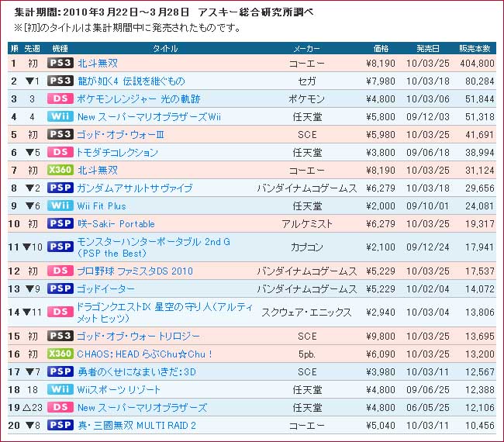This screenshot has width=504, height=442.
Task: Select the sales figure 10,456
Action: point(480,425)
